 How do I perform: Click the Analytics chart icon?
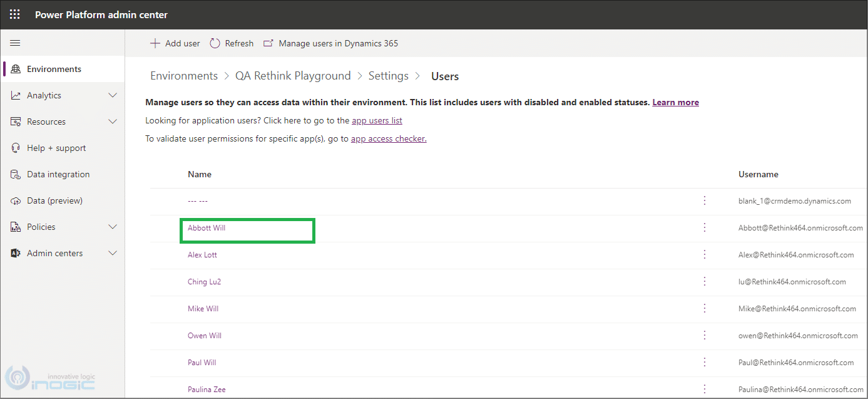(x=16, y=96)
